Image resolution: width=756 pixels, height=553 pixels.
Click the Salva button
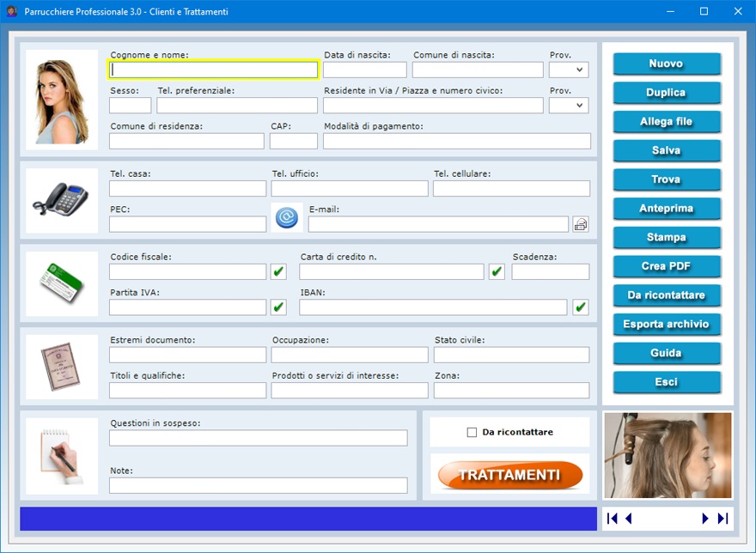667,150
